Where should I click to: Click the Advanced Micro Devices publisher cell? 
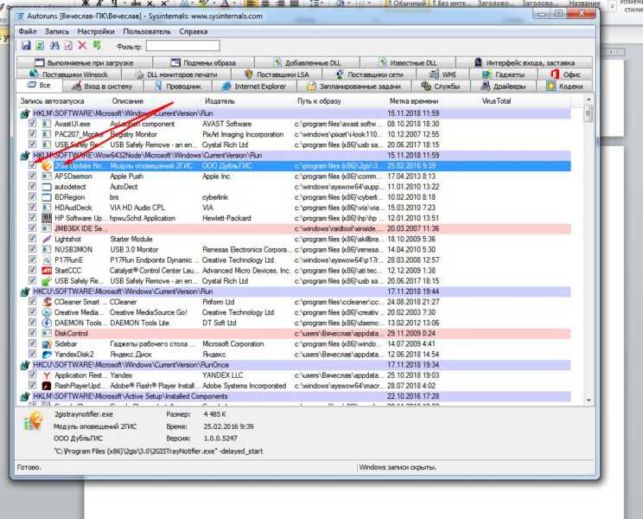tap(246, 271)
